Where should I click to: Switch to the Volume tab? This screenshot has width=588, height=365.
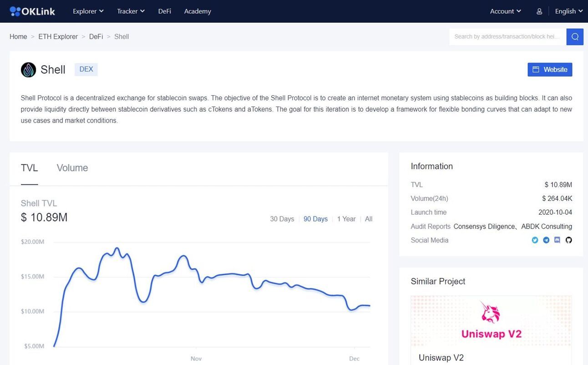coord(72,168)
